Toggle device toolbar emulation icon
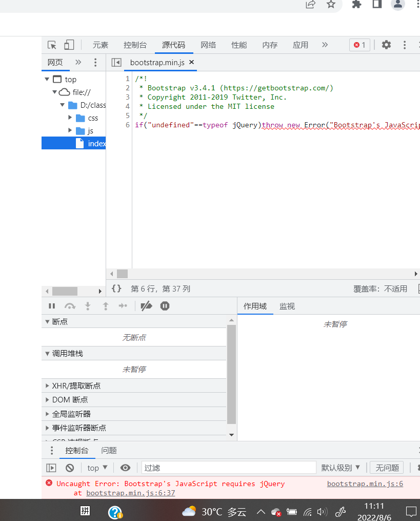This screenshot has height=521, width=420. point(69,45)
